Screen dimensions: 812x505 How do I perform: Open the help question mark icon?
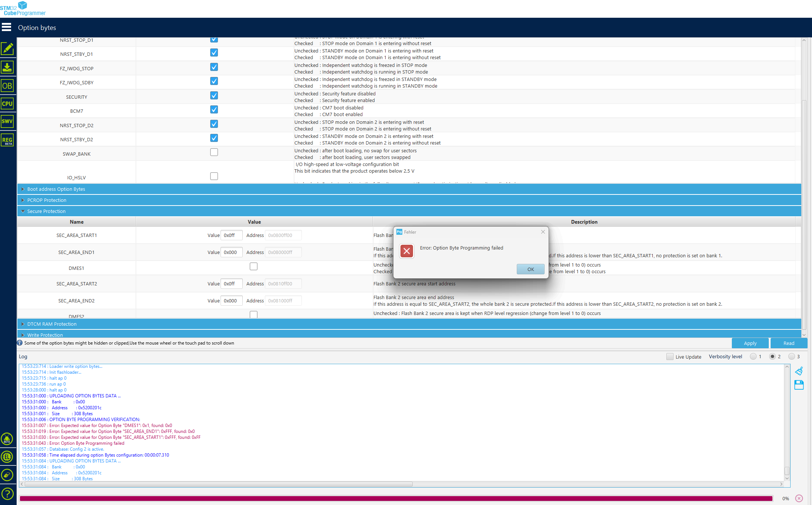(8, 494)
